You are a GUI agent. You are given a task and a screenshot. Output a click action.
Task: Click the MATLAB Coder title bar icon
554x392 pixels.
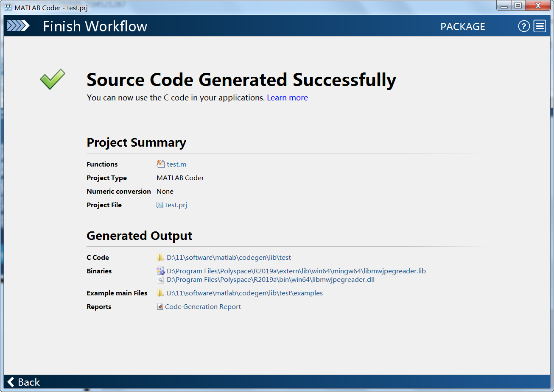click(8, 8)
